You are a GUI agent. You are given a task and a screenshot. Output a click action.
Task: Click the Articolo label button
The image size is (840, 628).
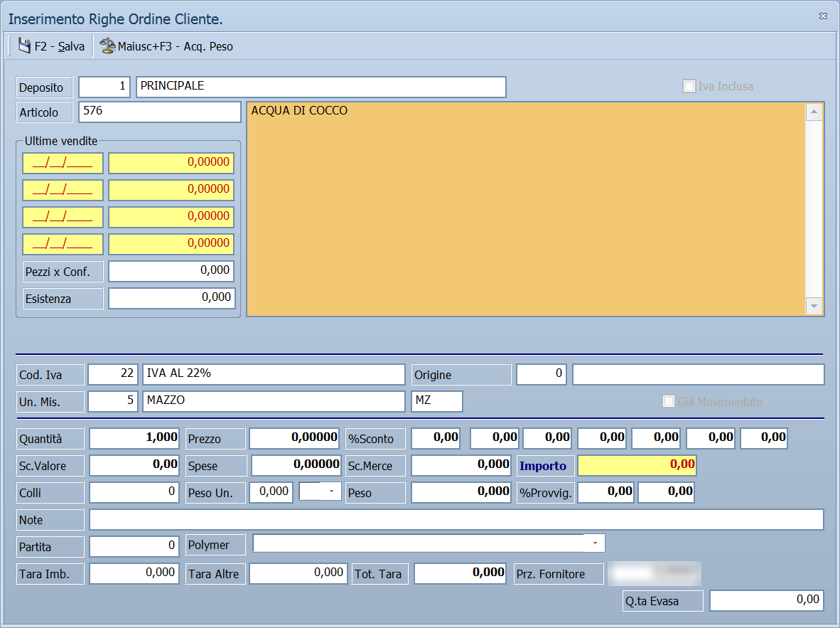click(44, 112)
